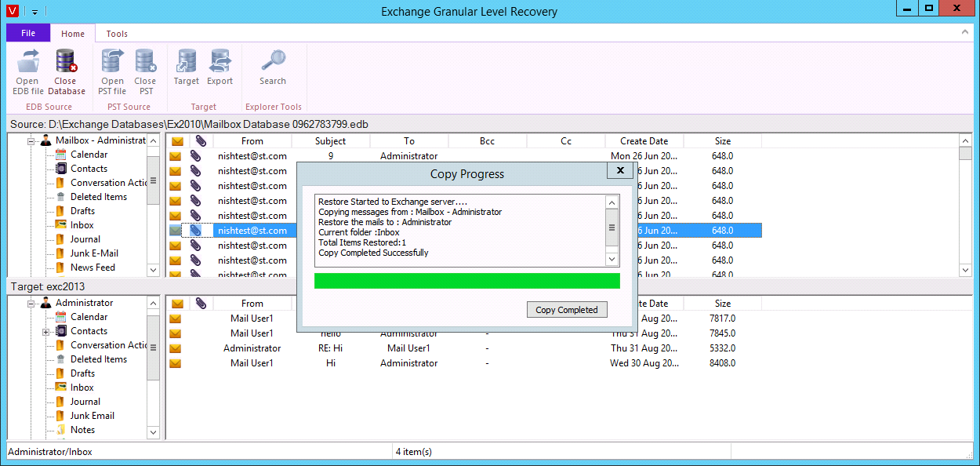Click the Cc column header
Viewport: 980px width, 466px height.
pyautogui.click(x=566, y=141)
